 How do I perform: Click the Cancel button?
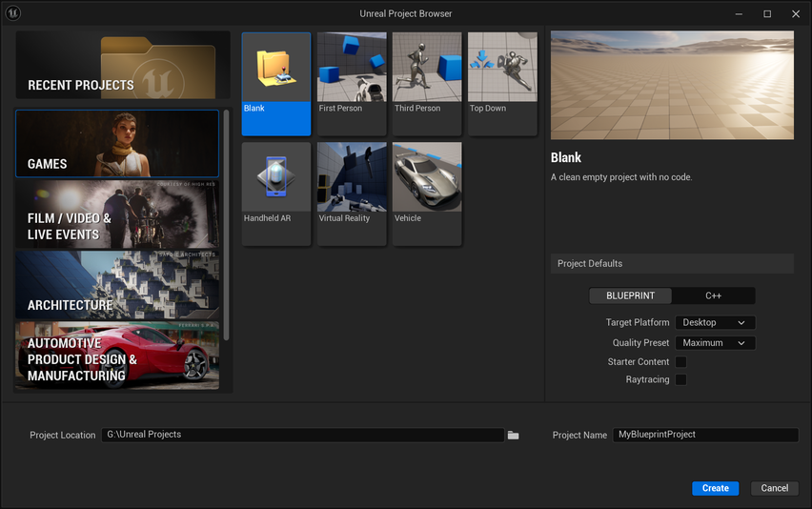point(774,488)
